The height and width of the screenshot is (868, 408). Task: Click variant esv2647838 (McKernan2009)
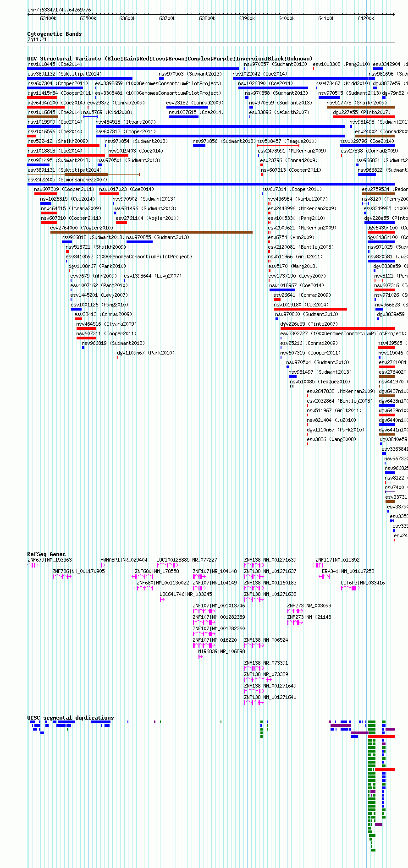click(x=341, y=391)
